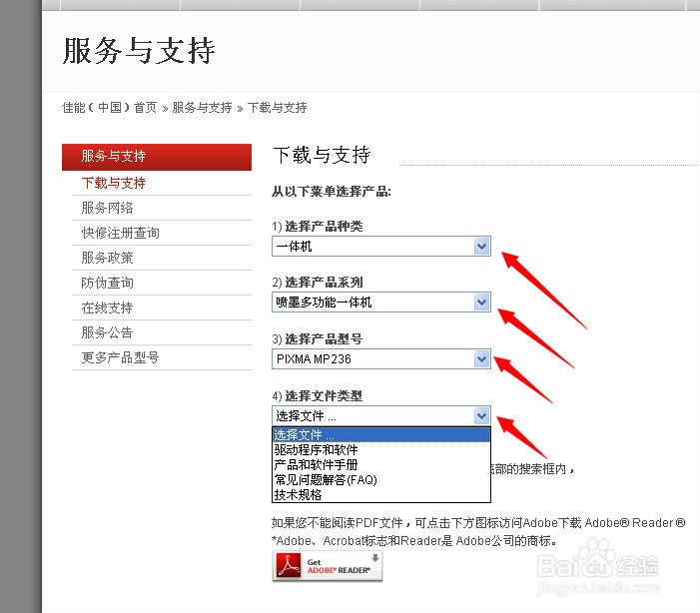Open 在线支持 sidebar link
This screenshot has height=613, width=700.
(x=107, y=307)
